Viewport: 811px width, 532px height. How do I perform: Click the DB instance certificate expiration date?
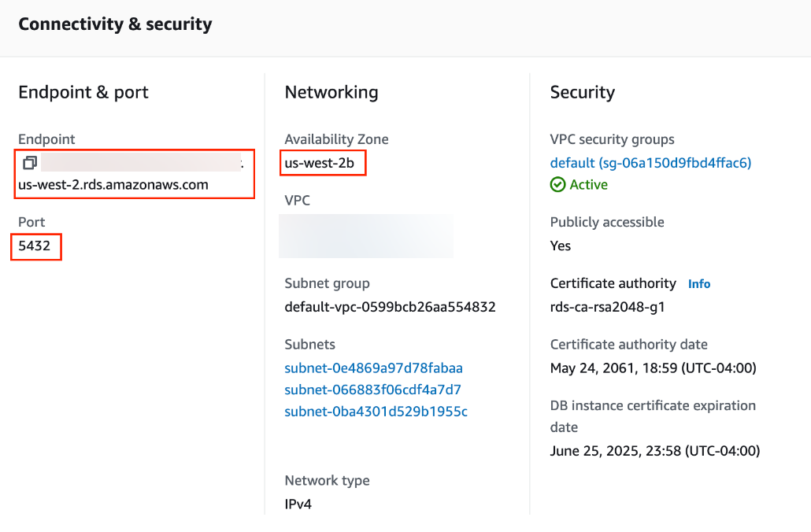tap(655, 450)
